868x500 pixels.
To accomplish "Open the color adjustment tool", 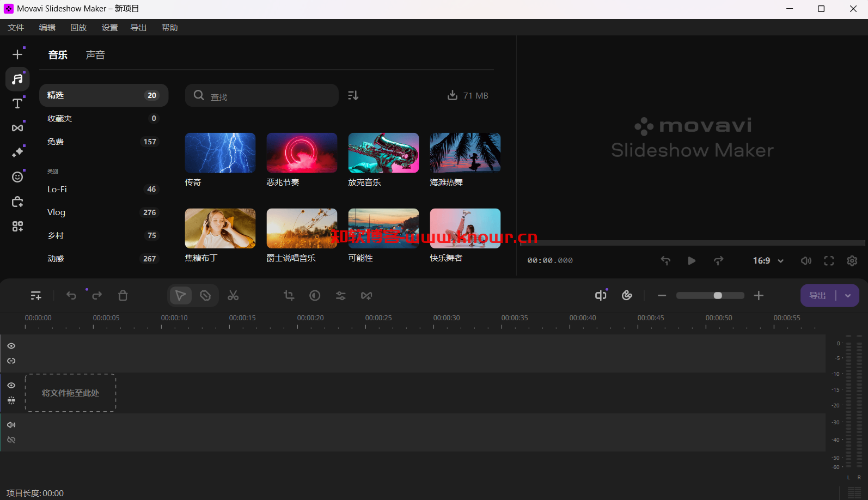I will click(x=315, y=295).
